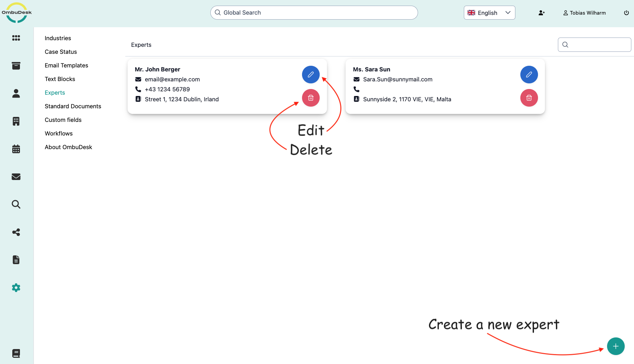Click address Street 1, 1234 Dublin, Irland
Screen dimensions: 634x364
(182, 99)
